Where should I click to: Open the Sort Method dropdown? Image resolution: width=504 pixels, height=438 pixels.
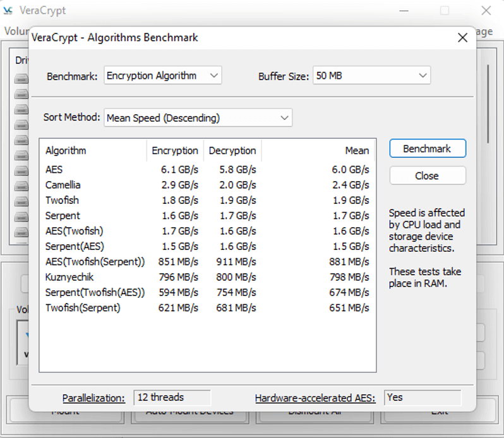[198, 118]
